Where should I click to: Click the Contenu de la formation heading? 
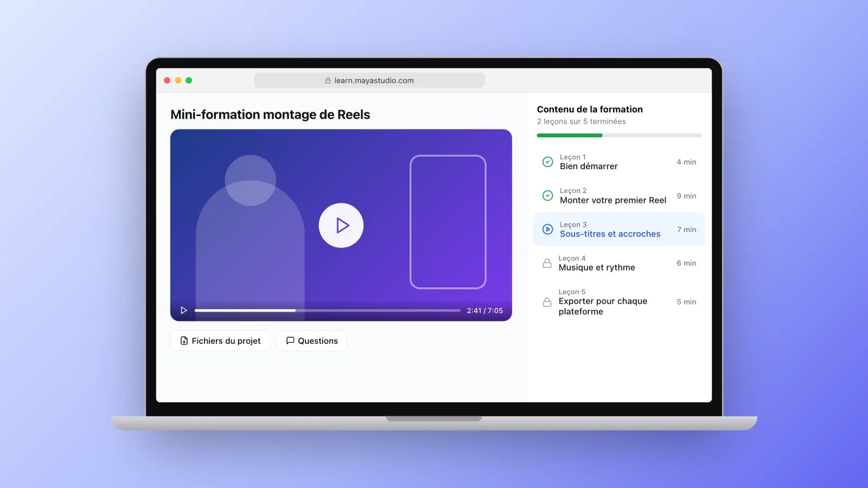(x=590, y=109)
